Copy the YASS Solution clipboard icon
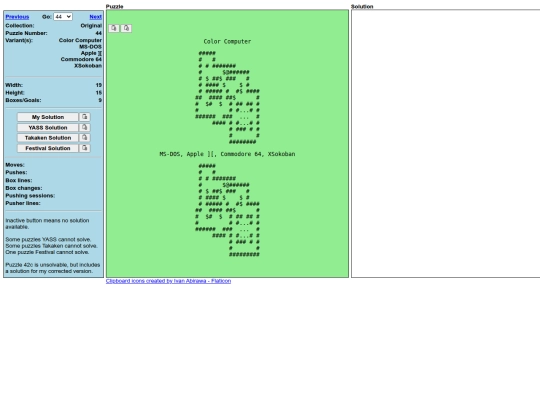The image size is (540, 405). 85,127
